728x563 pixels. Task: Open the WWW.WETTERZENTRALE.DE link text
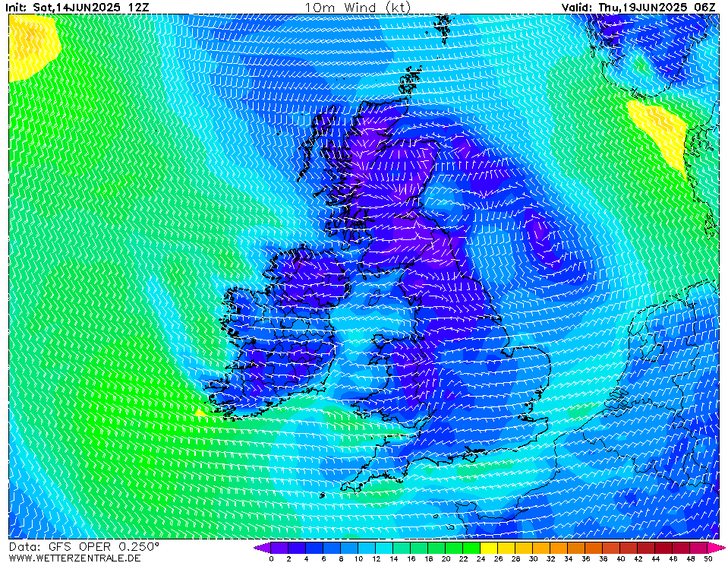[74, 558]
